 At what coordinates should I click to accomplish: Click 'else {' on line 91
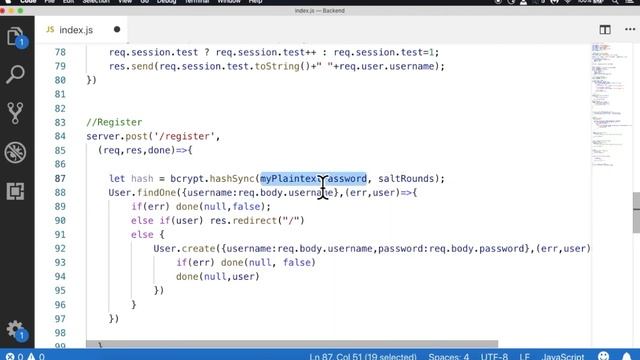point(148,234)
